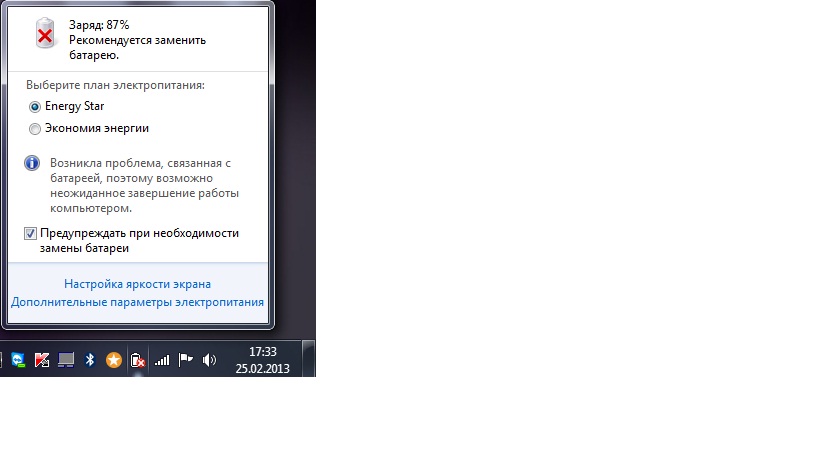Image resolution: width=819 pixels, height=460 pixels.
Task: Open the network signal bars icon
Action: (x=162, y=359)
